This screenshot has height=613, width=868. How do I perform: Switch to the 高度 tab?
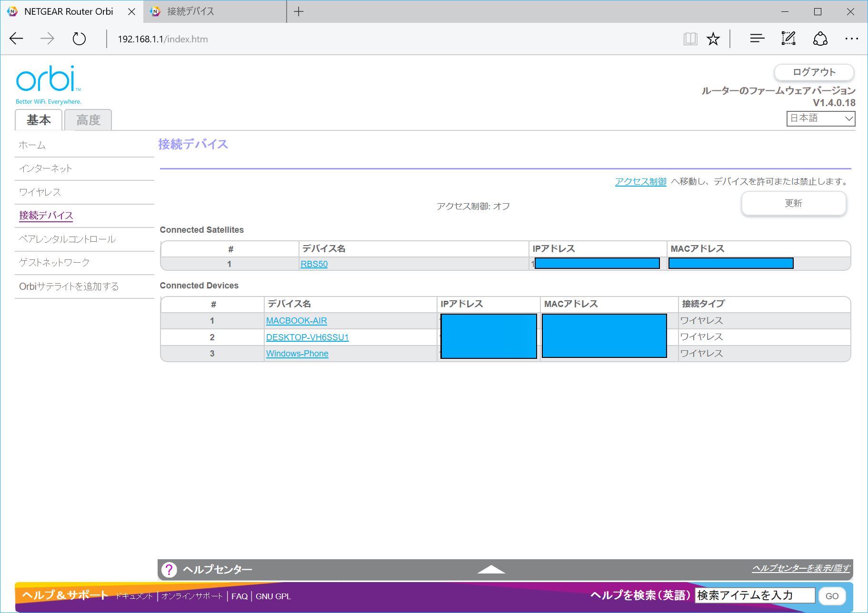coord(88,120)
